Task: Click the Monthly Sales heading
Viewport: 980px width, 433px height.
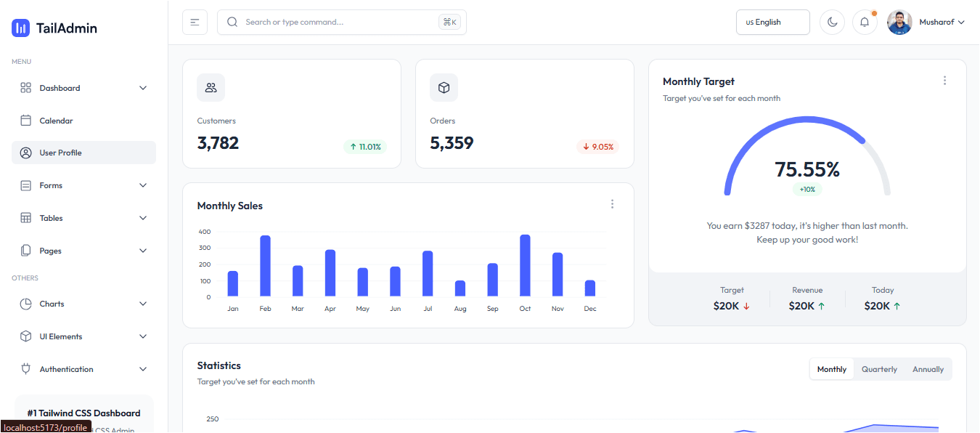Action: pos(229,206)
